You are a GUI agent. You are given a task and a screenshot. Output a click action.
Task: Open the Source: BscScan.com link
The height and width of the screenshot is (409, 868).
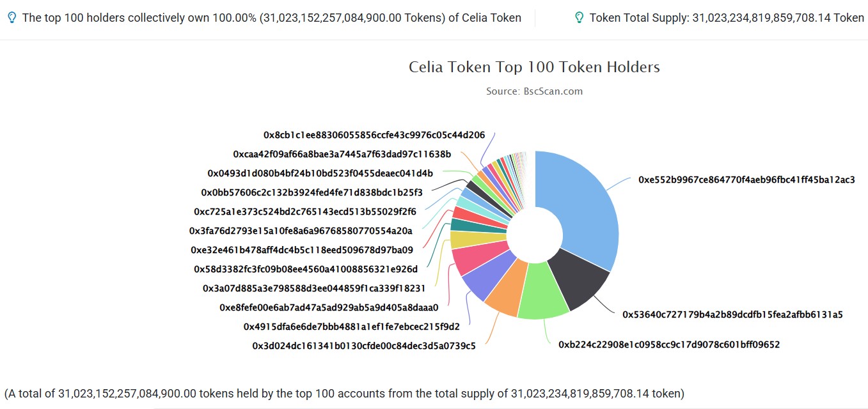pyautogui.click(x=534, y=91)
